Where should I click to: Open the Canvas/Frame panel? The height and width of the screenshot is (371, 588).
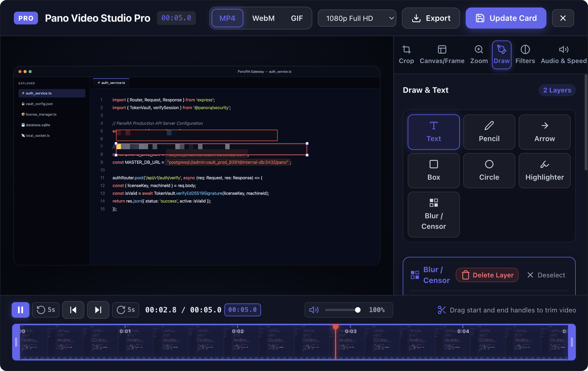442,55
